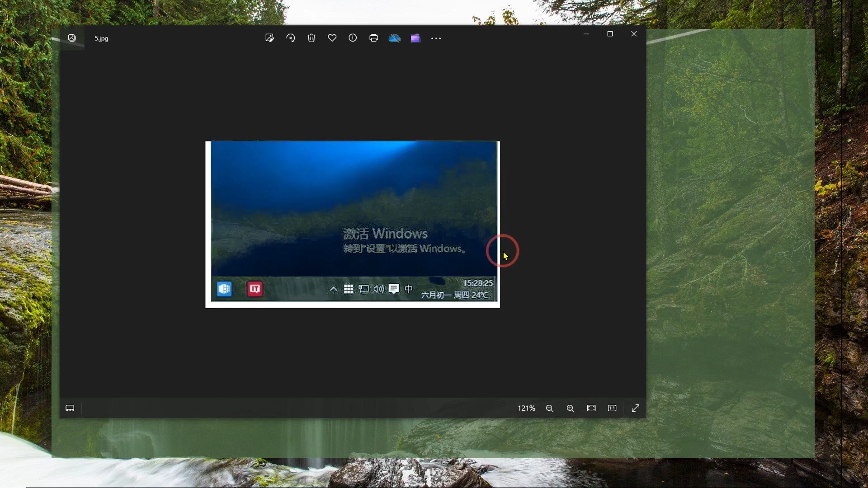Click the Photos app gallery icon next to 5.jpg
Screen dimensions: 868x488
pyautogui.click(x=72, y=38)
